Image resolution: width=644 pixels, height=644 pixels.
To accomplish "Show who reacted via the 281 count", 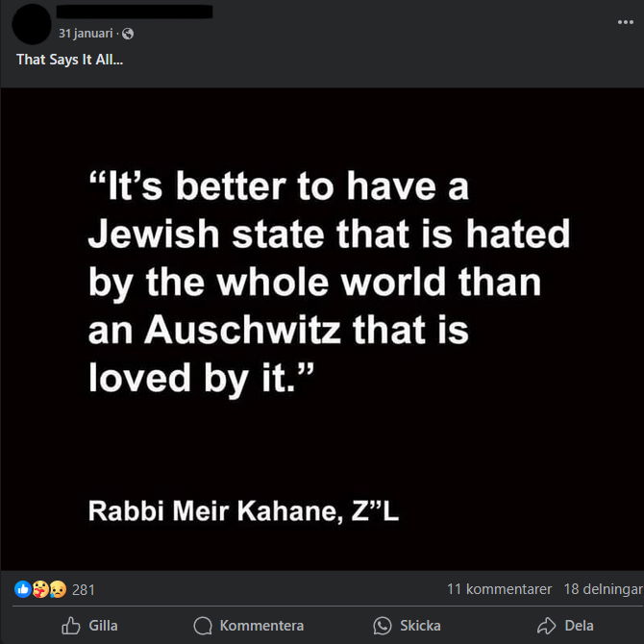I will pyautogui.click(x=84, y=589).
